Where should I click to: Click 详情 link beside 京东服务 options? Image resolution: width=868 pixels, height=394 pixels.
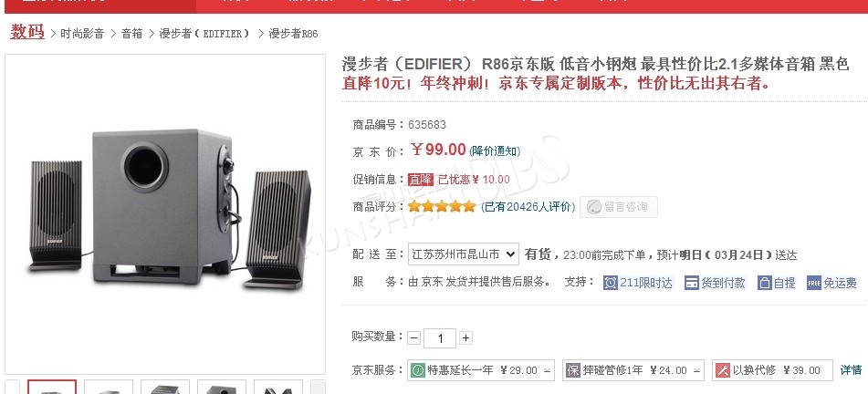(x=852, y=370)
